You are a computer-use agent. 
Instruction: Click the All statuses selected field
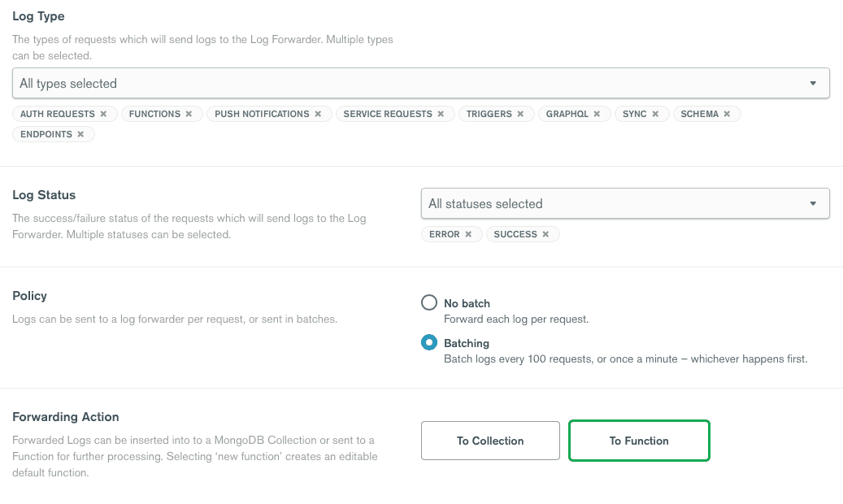pos(610,204)
